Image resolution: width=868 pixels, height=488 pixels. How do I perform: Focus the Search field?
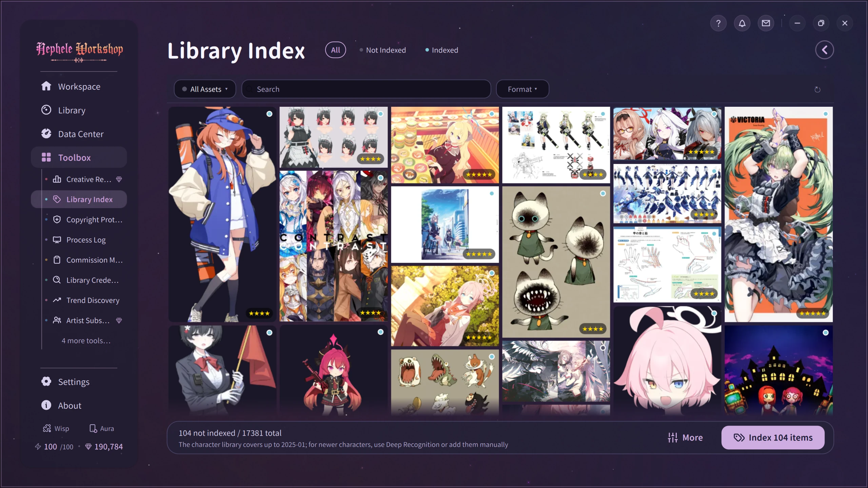(x=366, y=89)
